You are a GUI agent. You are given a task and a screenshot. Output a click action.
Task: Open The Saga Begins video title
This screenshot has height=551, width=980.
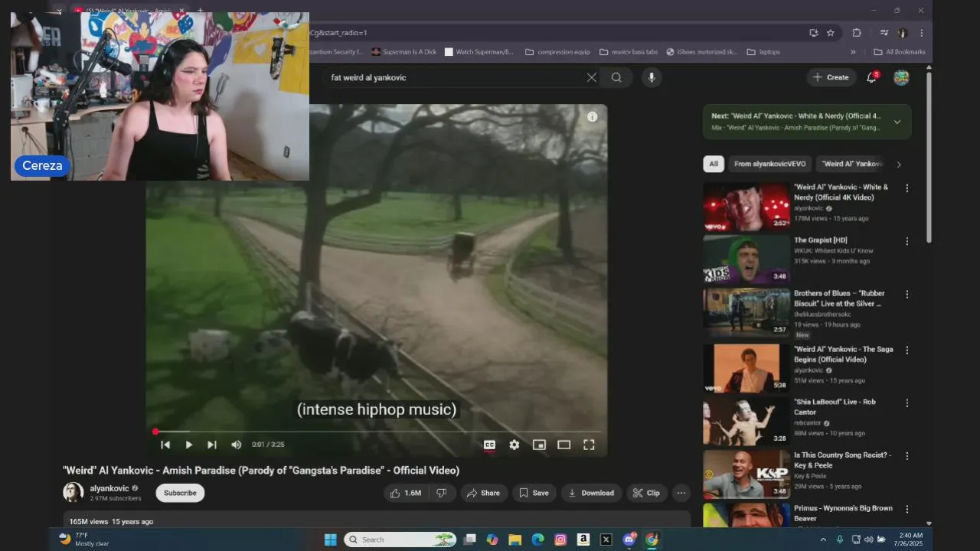coord(844,354)
